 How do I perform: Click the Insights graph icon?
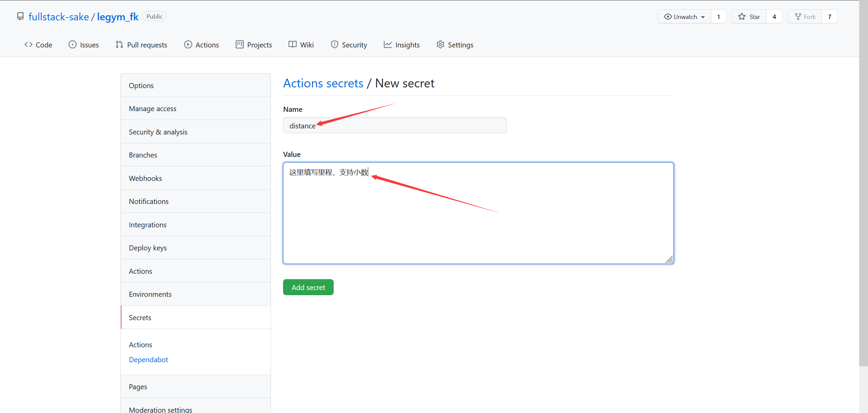[x=388, y=45]
